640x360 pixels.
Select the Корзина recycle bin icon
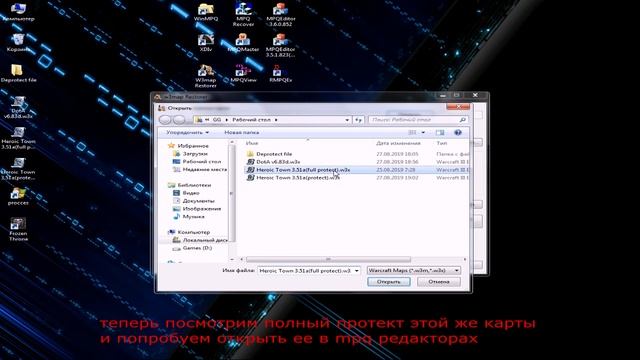(x=18, y=43)
